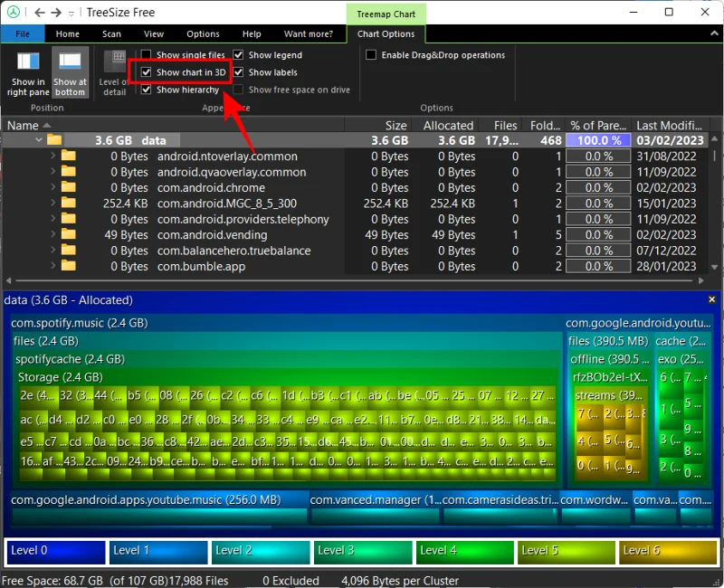Image resolution: width=724 pixels, height=588 pixels.
Task: Click folder icon of android.qvaoverlay.common
Action: 69,171
